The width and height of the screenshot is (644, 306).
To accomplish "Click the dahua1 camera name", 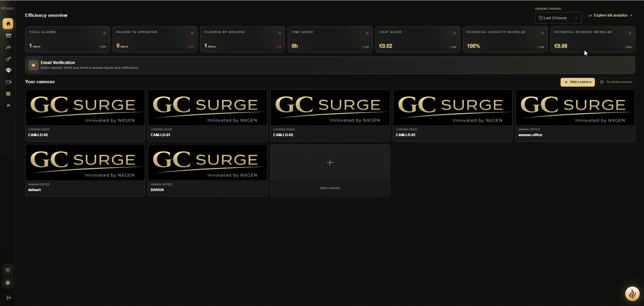I will [34, 190].
